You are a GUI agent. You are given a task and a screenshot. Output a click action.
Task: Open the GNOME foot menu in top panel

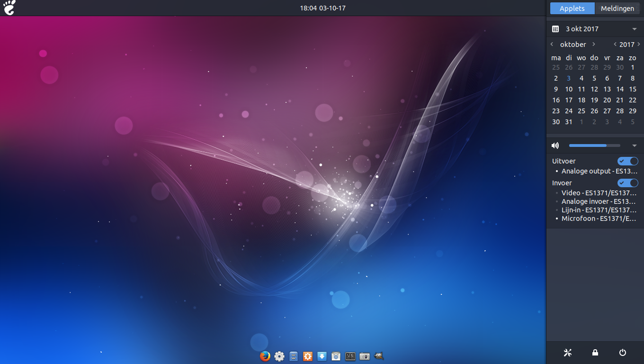point(9,8)
